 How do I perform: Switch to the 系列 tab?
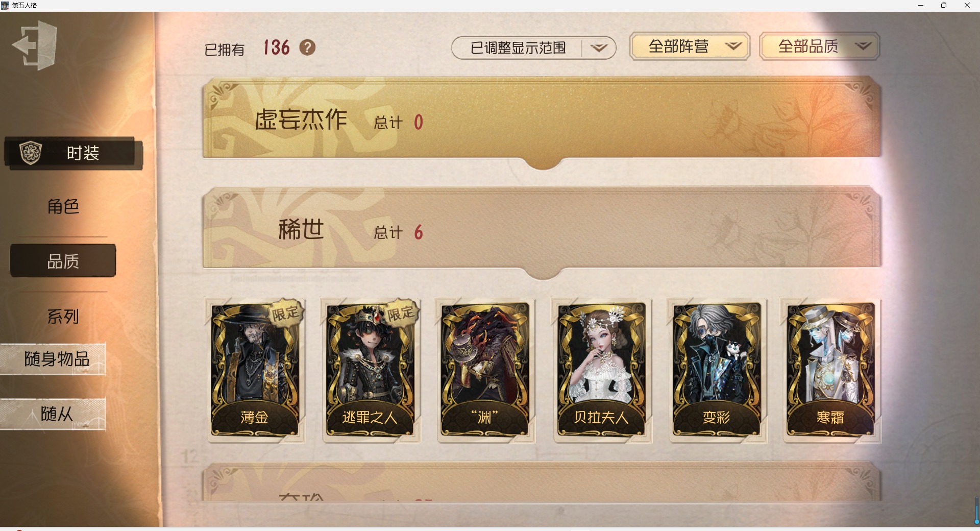click(x=63, y=316)
